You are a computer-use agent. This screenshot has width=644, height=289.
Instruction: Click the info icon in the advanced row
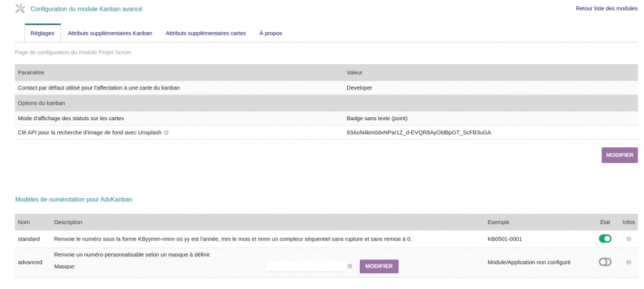point(628,262)
